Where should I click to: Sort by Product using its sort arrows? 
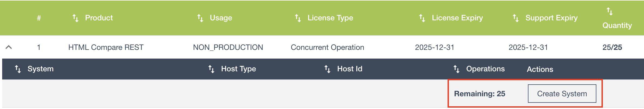point(75,18)
